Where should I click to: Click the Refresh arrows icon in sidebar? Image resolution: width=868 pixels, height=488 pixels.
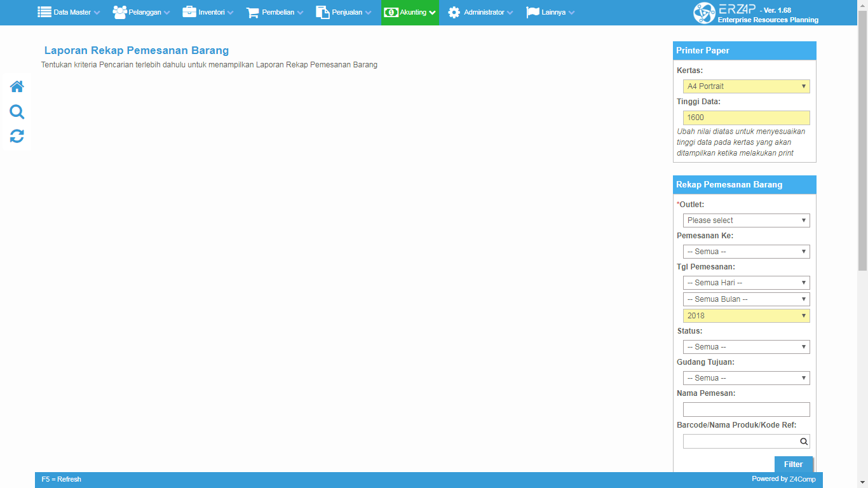(17, 136)
